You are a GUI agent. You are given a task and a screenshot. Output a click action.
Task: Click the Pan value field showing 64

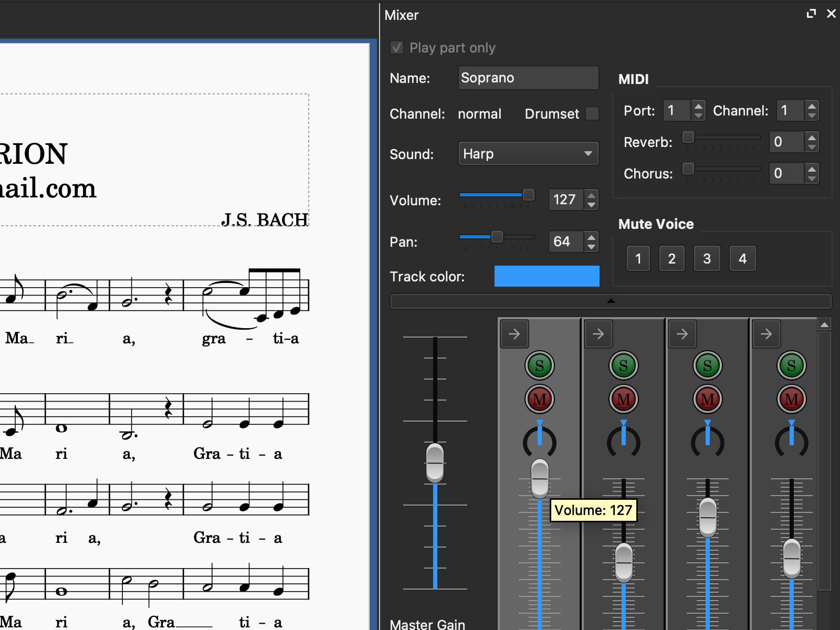(x=566, y=241)
